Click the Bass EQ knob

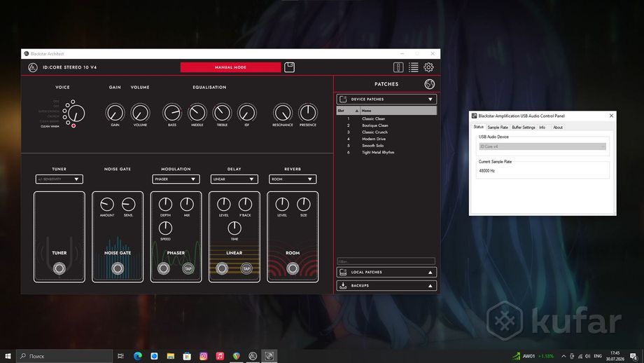click(x=172, y=113)
